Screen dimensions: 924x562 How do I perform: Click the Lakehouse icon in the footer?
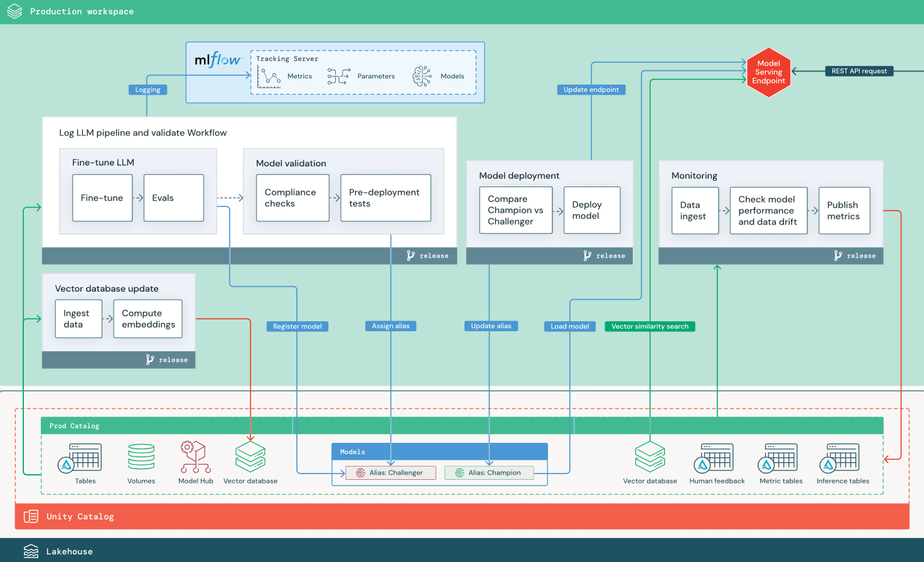point(31,551)
